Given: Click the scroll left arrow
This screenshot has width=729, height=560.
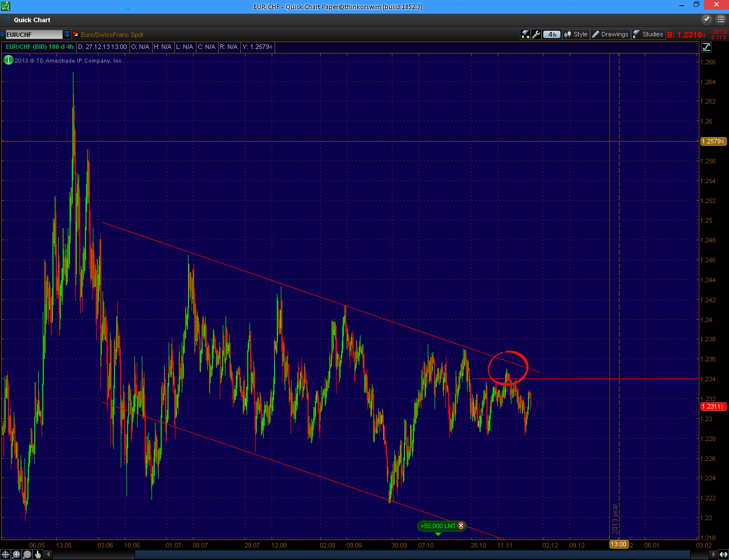Looking at the screenshot, I should click(x=49, y=554).
